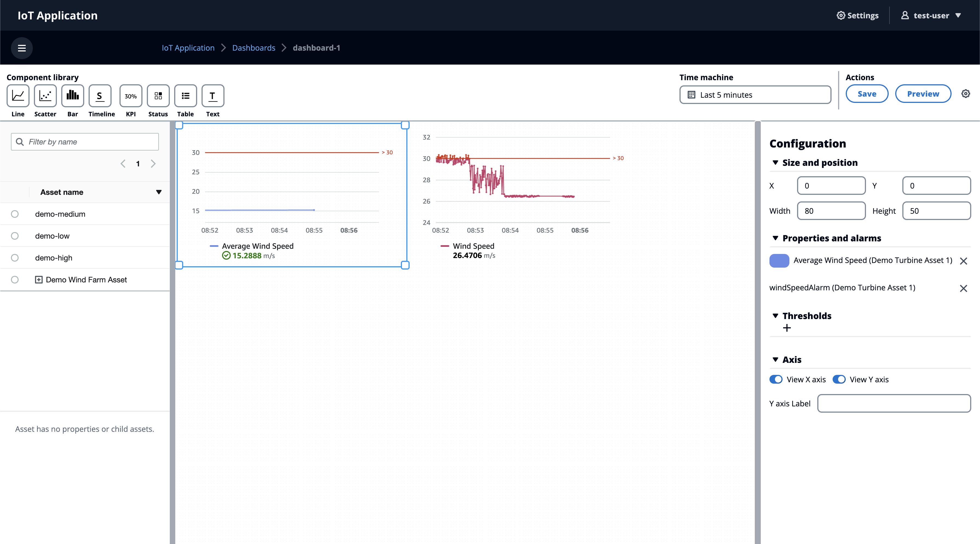Click the Height input field
Screen dimensions: 980x544
936,211
